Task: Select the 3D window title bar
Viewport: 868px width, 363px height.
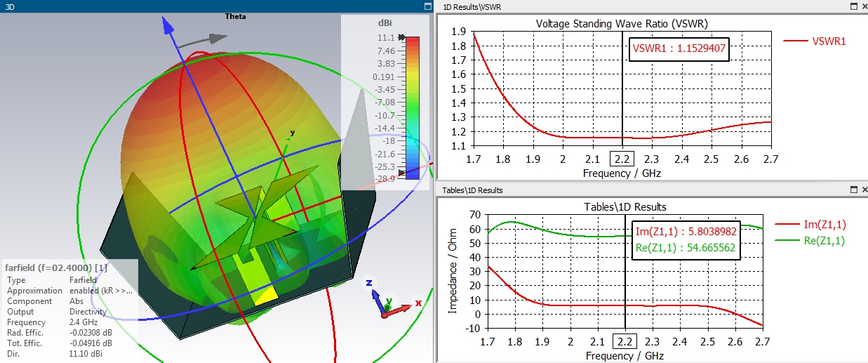Action: tap(218, 6)
